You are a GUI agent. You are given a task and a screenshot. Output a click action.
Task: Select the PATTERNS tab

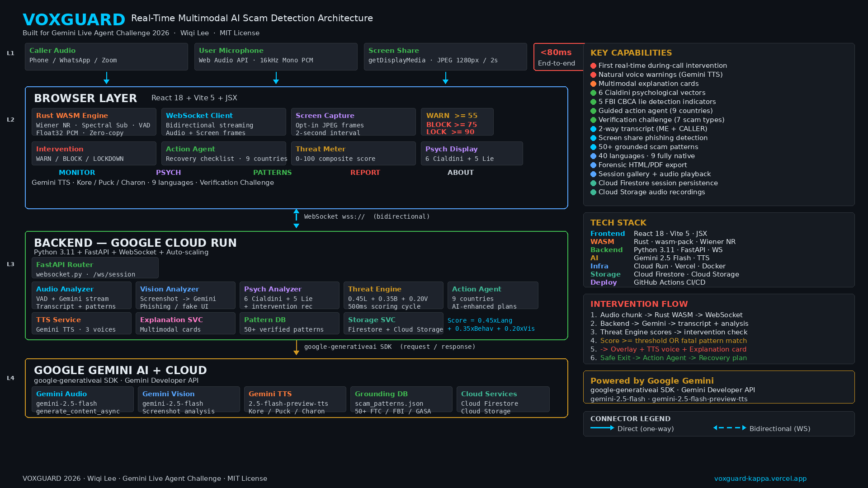272,173
